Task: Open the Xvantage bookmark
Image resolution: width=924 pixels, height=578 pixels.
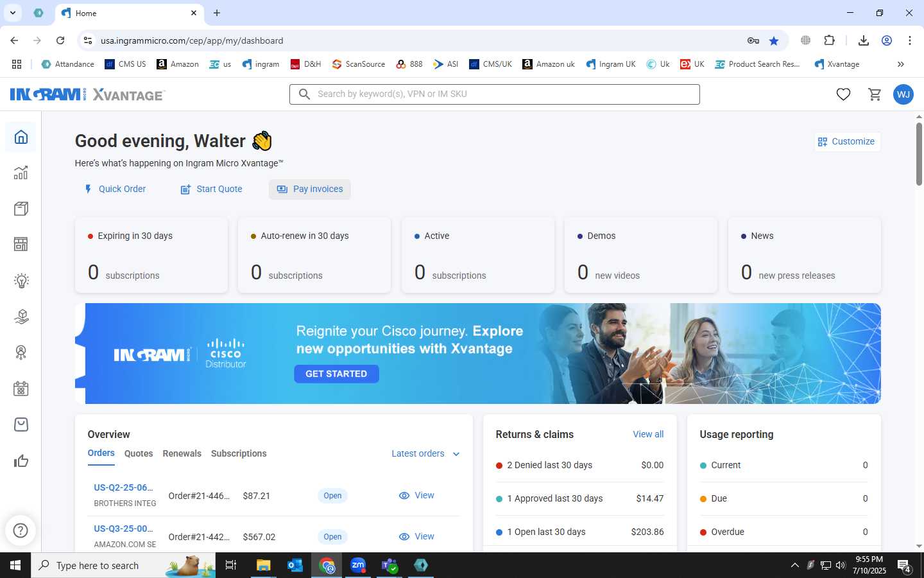Action: [x=837, y=64]
